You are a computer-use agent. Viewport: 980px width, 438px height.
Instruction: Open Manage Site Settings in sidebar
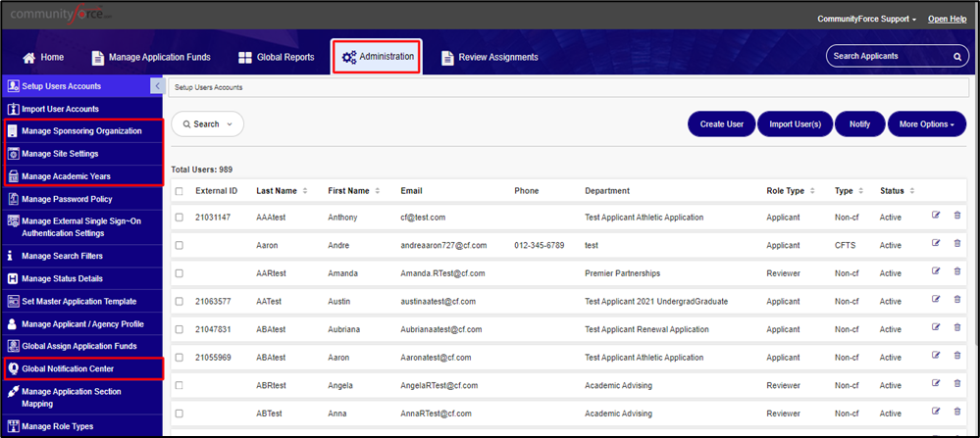click(x=60, y=154)
